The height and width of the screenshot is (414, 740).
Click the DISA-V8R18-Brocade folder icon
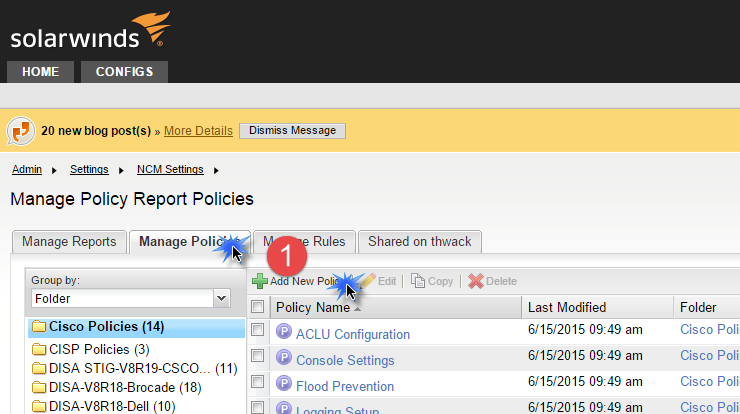[39, 388]
